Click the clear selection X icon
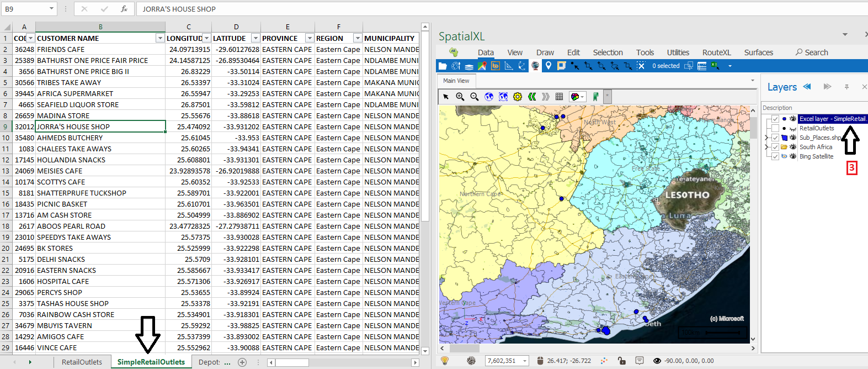This screenshot has height=369, width=868. coord(641,66)
